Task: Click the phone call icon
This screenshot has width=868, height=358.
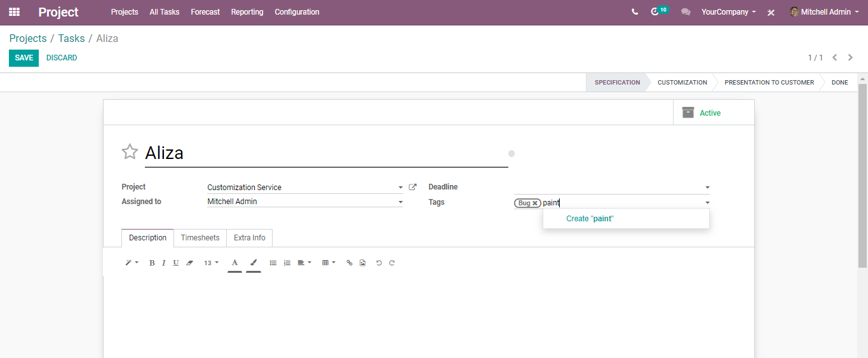Action: tap(635, 12)
